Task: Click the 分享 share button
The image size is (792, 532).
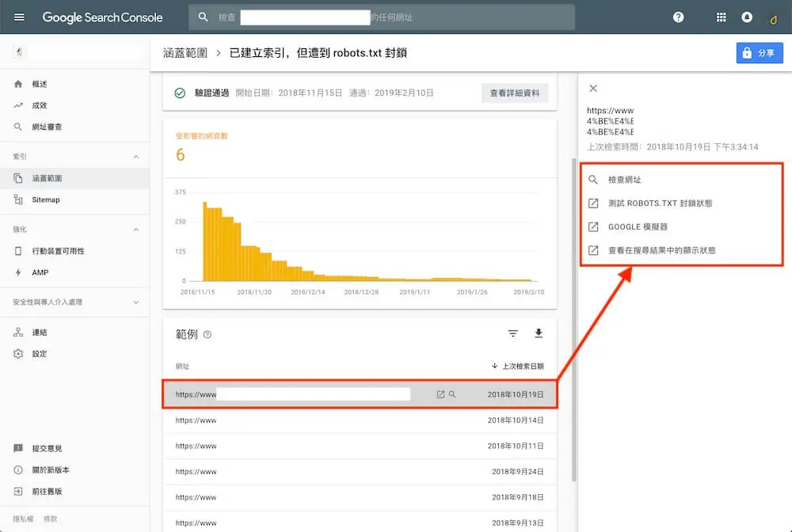Action: pos(760,53)
